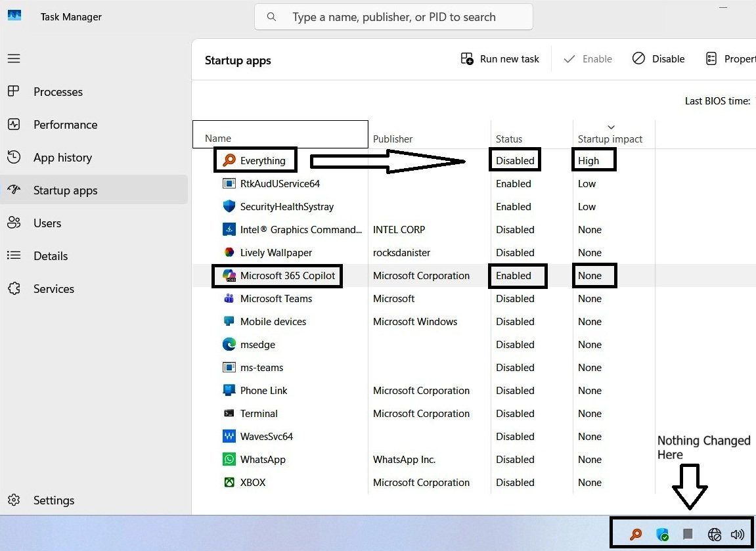
Task: Click the Properties button
Action: click(729, 59)
